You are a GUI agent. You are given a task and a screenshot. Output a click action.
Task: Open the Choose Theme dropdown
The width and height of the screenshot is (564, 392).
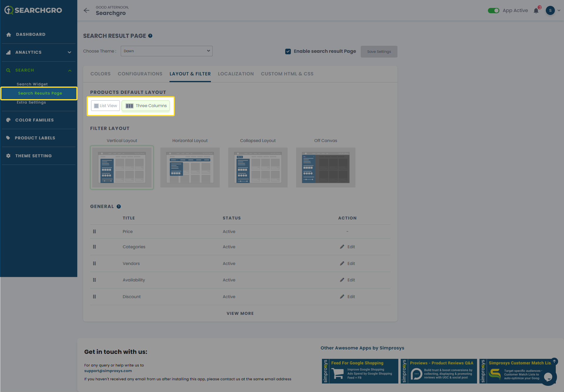pyautogui.click(x=167, y=51)
